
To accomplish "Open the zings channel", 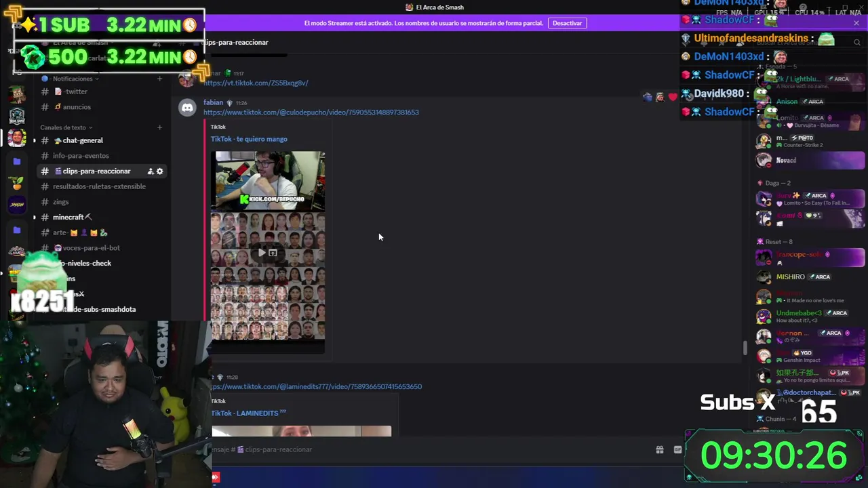I will 100,202.
